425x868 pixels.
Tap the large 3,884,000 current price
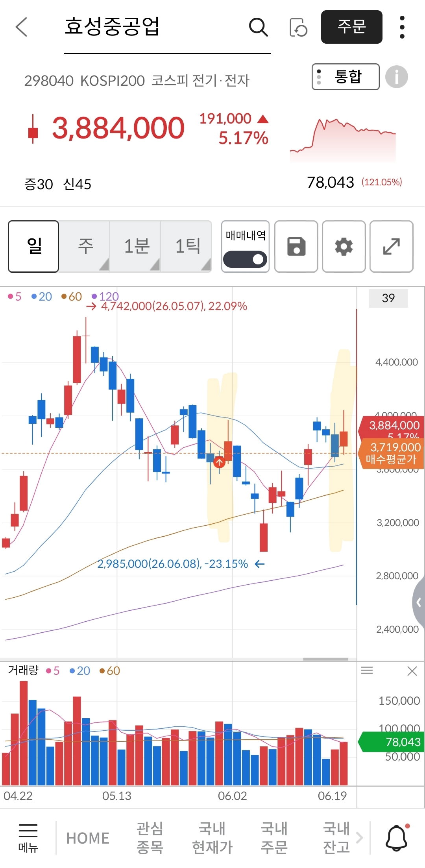[118, 128]
